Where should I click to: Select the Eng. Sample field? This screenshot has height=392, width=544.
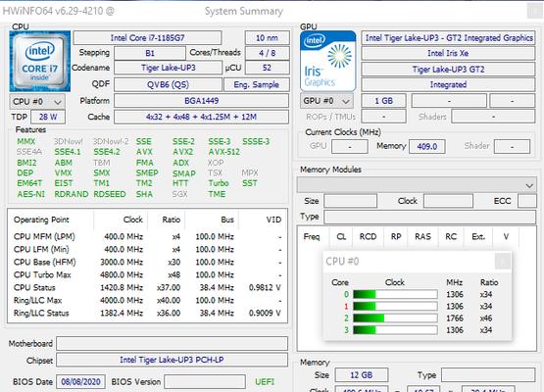click(x=257, y=84)
